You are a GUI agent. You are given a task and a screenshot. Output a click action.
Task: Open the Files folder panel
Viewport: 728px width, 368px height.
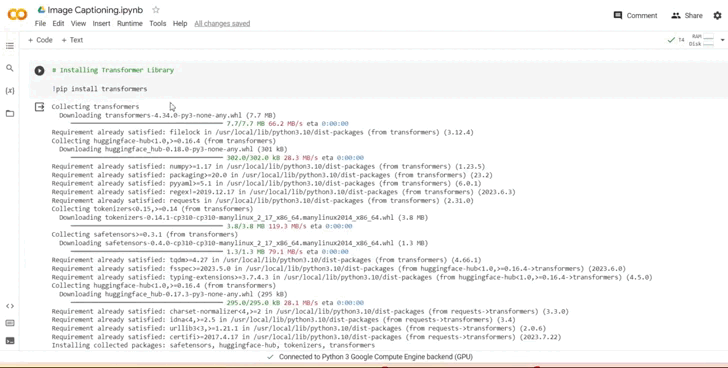10,114
